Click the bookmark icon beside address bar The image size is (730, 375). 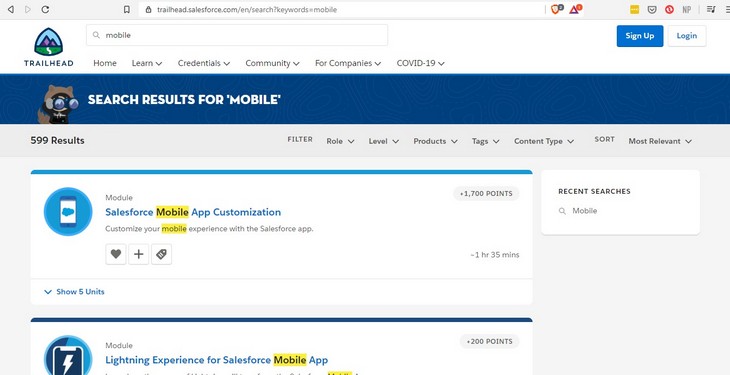click(127, 9)
